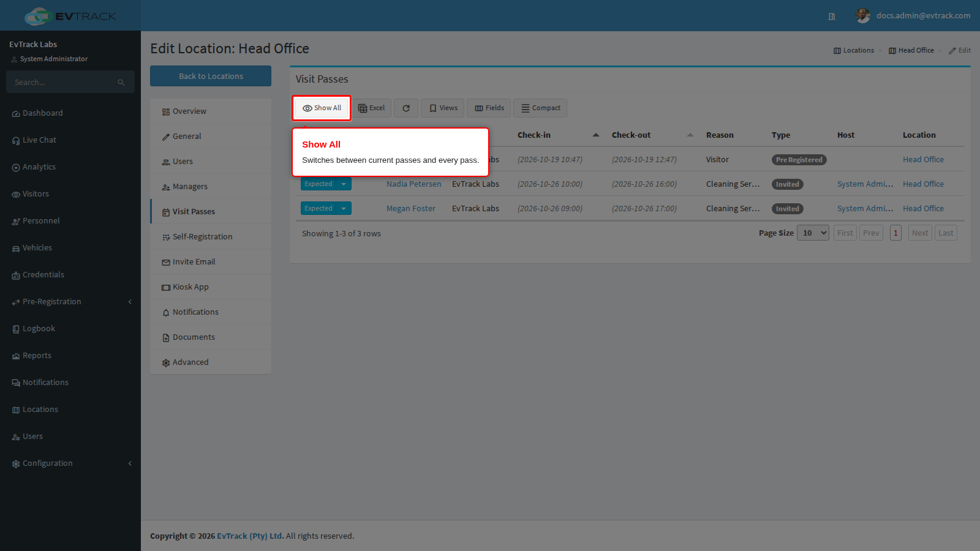The image size is (980, 551).
Task: Click the search magnifier icon in sidebar
Action: 121,82
